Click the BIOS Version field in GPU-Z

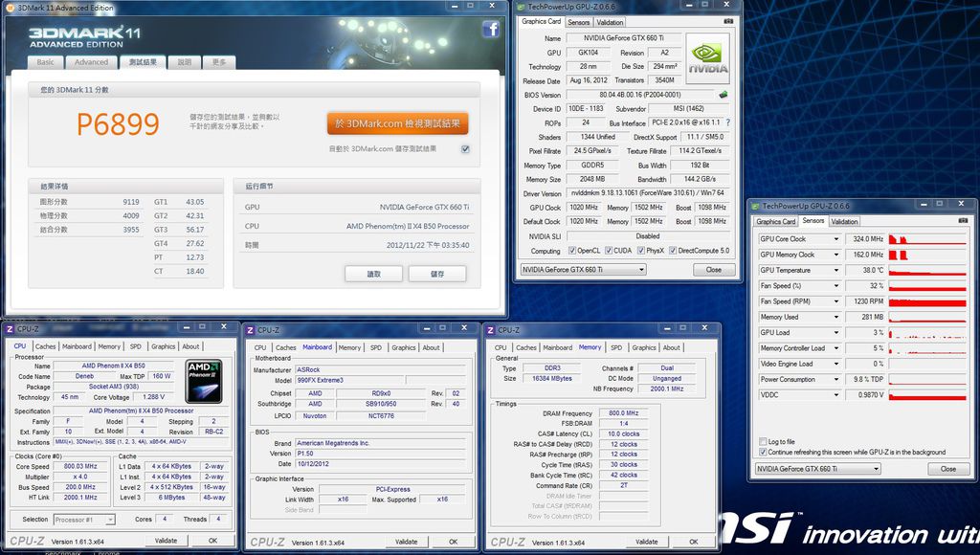640,95
